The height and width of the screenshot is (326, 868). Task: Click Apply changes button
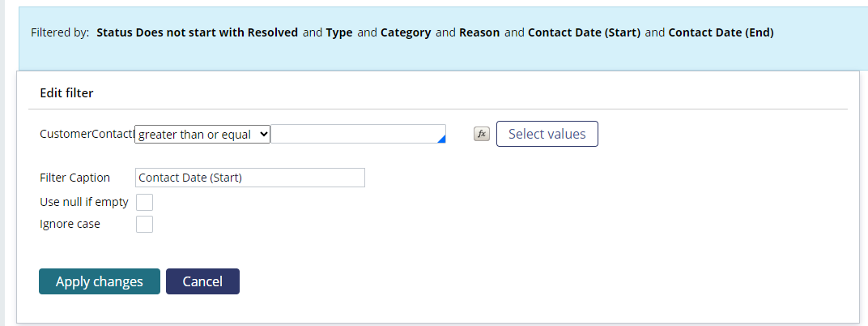(100, 281)
